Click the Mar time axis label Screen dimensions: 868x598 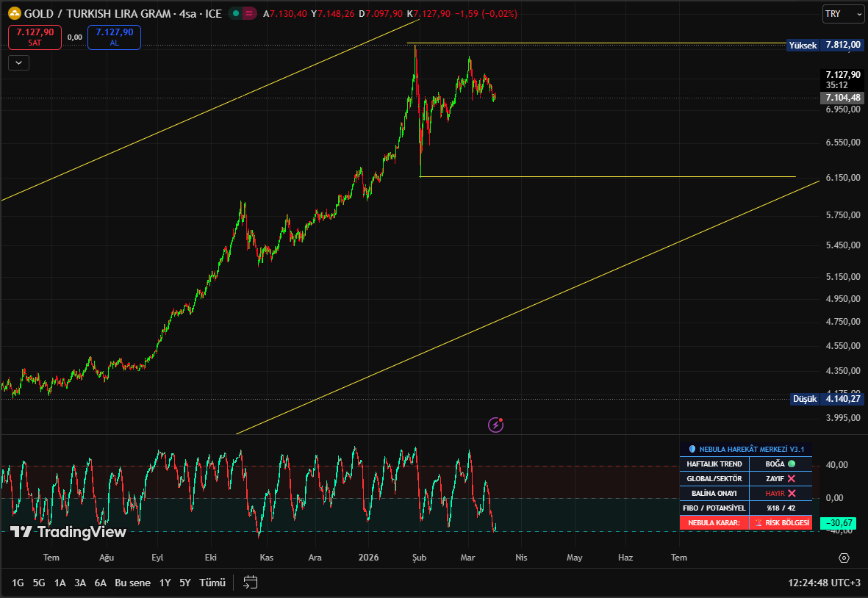(x=467, y=558)
